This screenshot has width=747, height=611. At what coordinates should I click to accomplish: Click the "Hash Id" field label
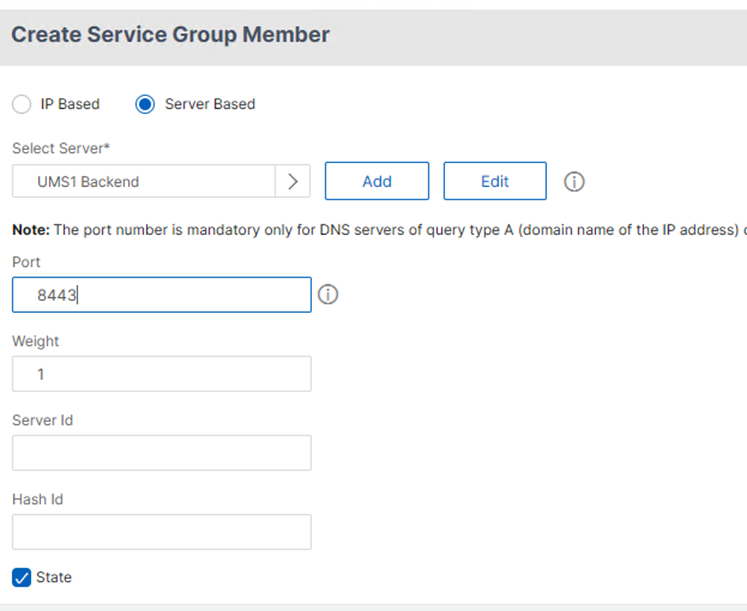[x=40, y=499]
